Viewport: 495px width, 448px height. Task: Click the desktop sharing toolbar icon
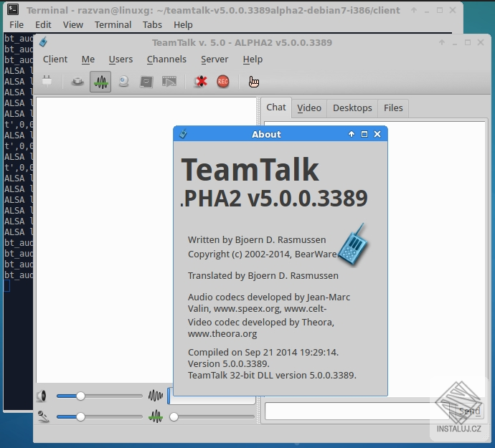point(146,82)
